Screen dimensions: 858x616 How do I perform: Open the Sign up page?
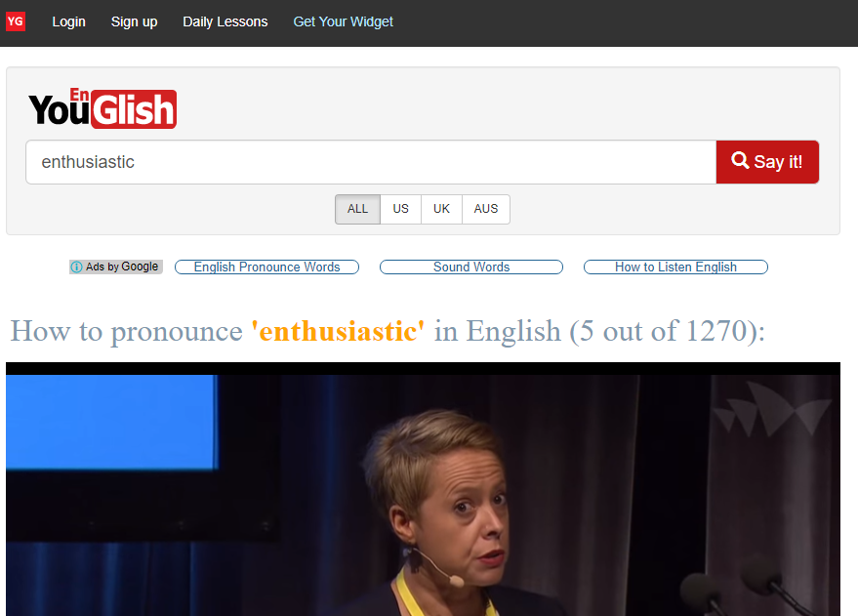pos(134,21)
